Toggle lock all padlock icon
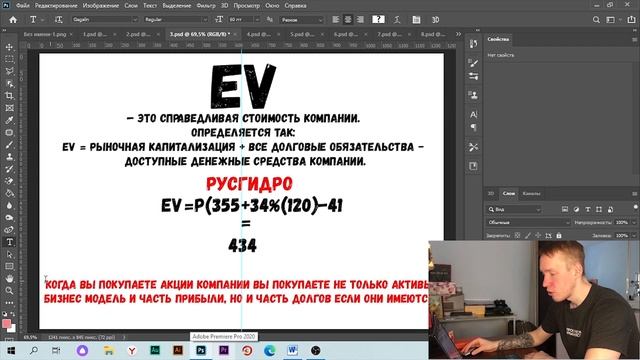This screenshot has height=360, width=640. [x=559, y=236]
